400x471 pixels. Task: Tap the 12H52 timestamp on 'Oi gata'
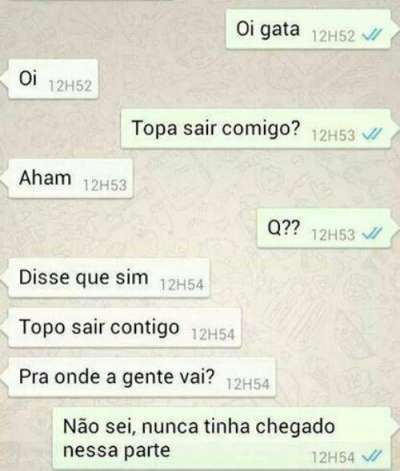333,36
